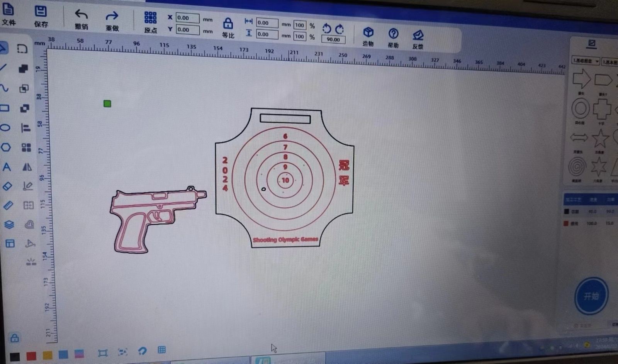618x364 pixels.
Task: Pick the Ellipse drawing tool
Action: 5,128
